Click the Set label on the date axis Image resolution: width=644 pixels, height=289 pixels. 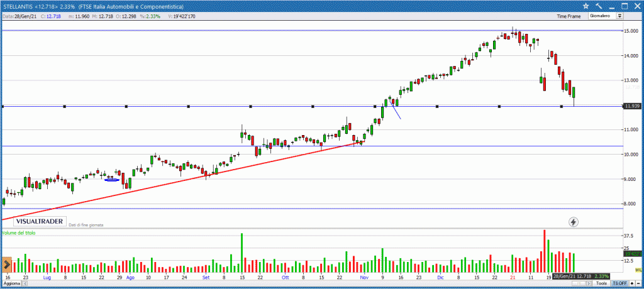[x=206, y=277]
